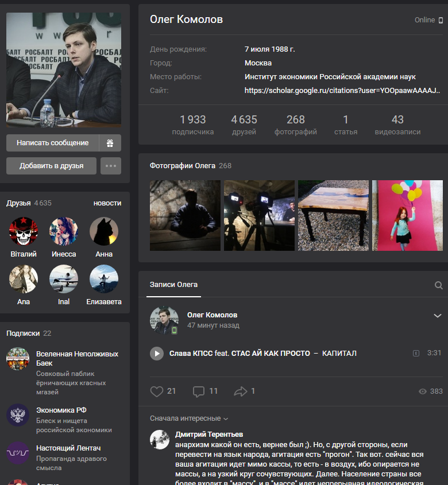
Task: Open Экономика РФ community name
Action: click(x=61, y=410)
